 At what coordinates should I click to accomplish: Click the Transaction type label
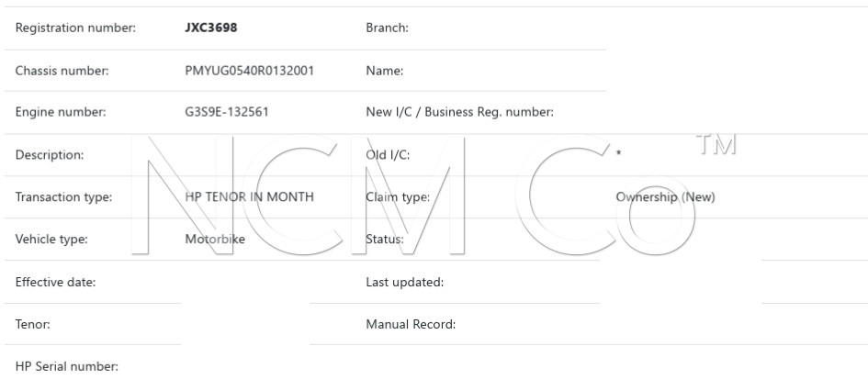tap(63, 197)
